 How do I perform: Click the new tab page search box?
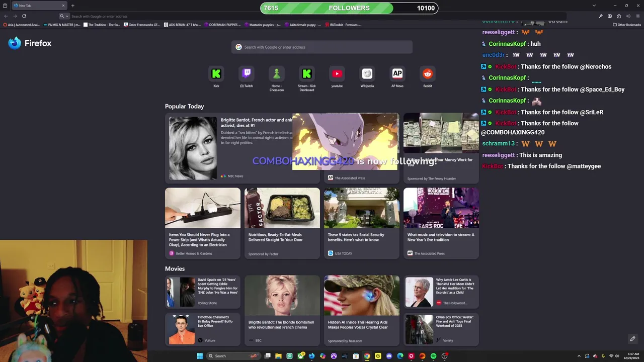coord(322,47)
